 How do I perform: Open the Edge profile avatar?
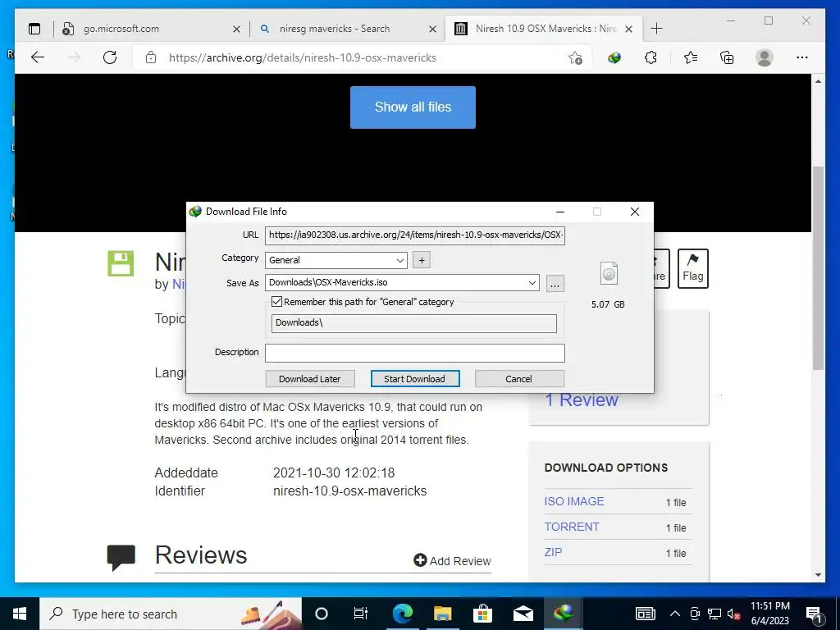click(765, 57)
